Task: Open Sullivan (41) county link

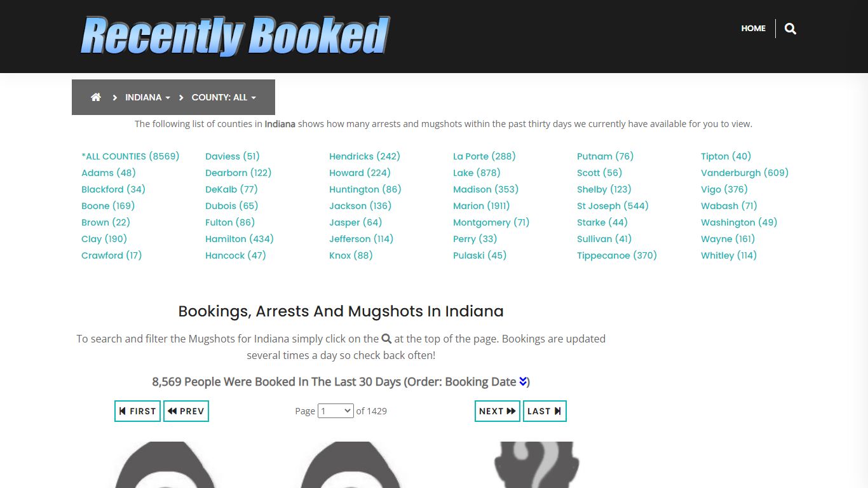Action: (x=604, y=239)
